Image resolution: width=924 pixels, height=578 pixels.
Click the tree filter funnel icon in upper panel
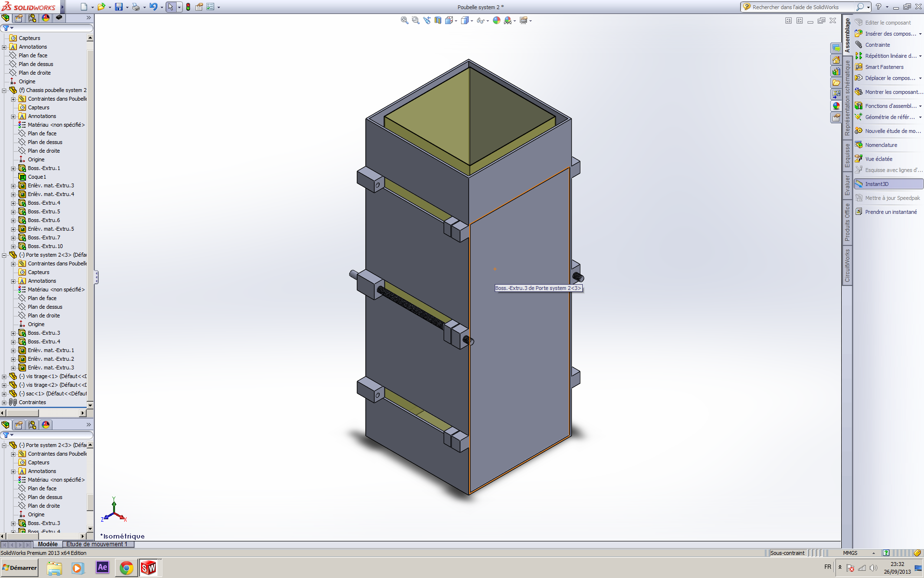coord(6,28)
